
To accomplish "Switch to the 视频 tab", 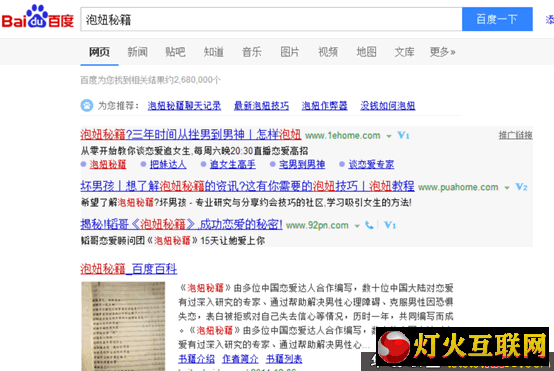I will point(328,52).
